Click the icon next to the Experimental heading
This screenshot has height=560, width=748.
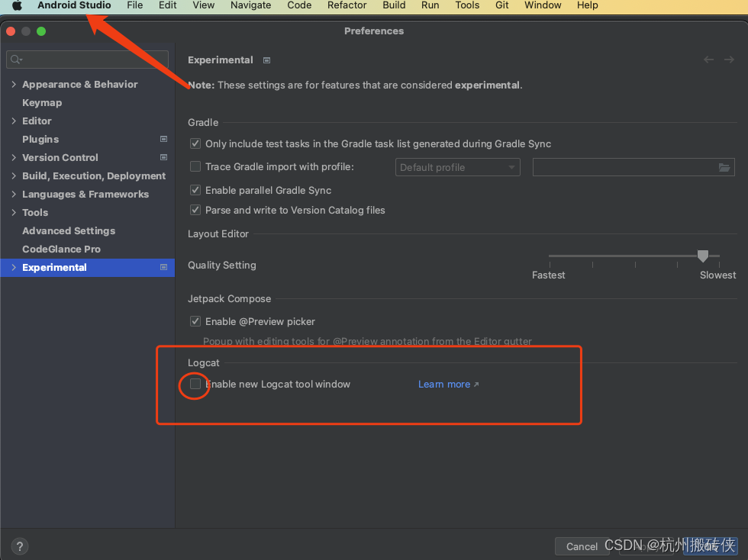(x=266, y=60)
